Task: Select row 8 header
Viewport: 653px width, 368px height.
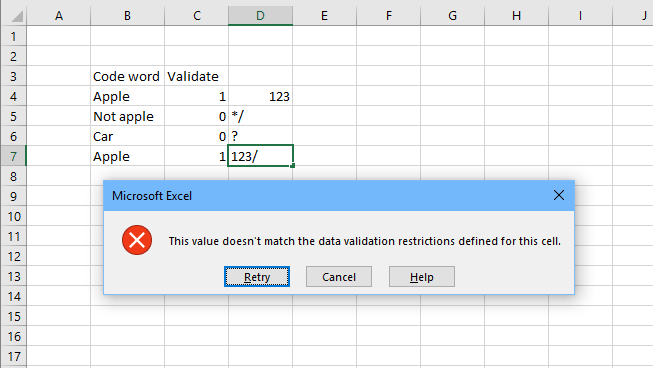Action: click(x=14, y=176)
